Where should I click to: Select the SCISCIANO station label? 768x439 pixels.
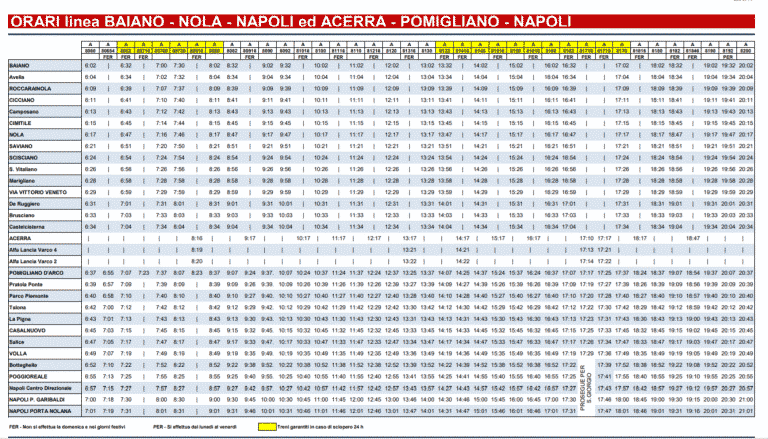pos(26,157)
